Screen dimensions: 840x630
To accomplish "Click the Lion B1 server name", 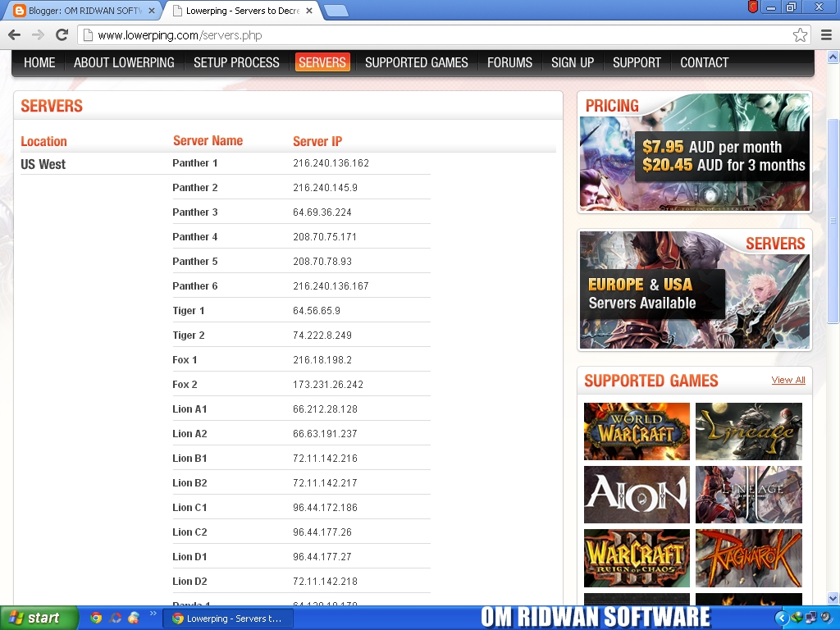I will tap(189, 459).
